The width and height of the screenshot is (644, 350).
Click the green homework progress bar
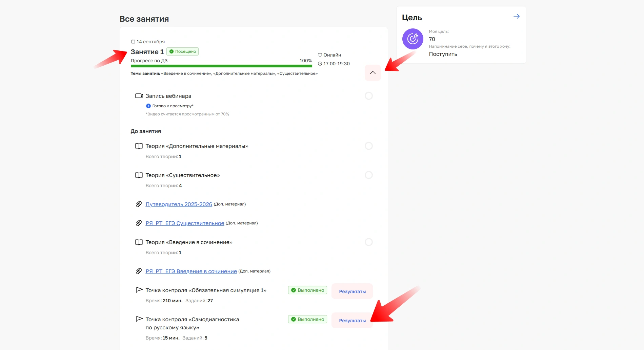pos(221,66)
